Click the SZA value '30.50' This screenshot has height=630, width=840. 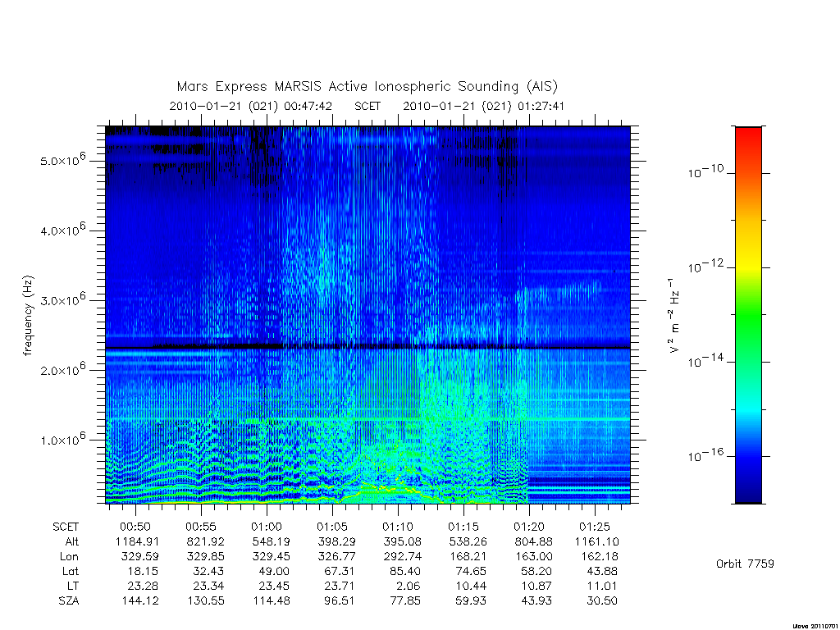(x=601, y=601)
